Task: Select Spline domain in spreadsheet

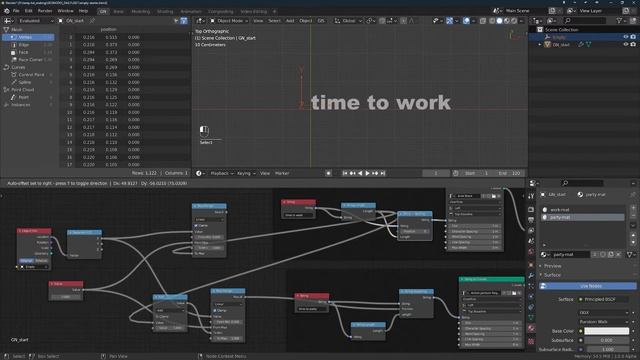Action: pyautogui.click(x=28, y=82)
